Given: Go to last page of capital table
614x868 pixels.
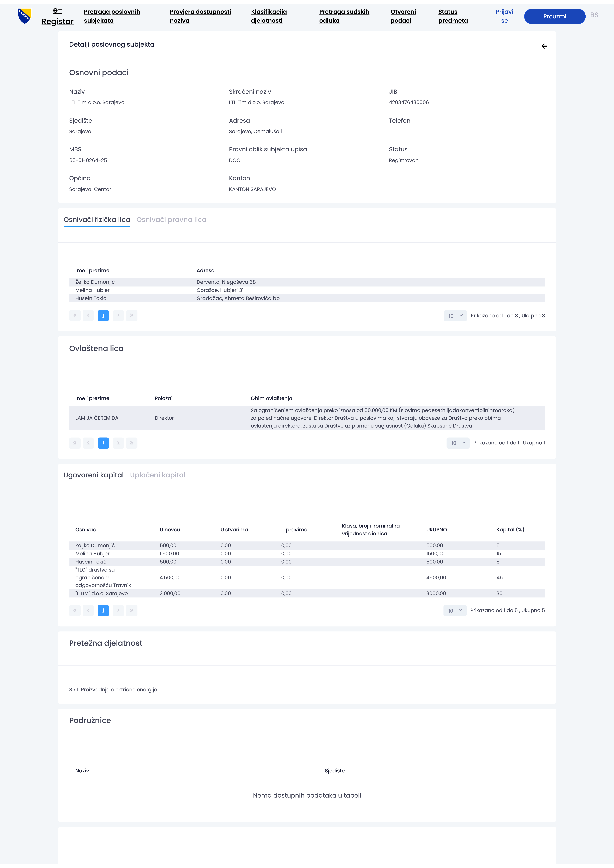Looking at the screenshot, I should (x=132, y=611).
